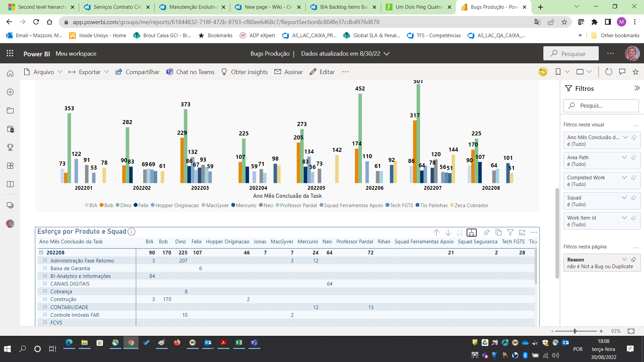This screenshot has height=362, width=644.
Task: Click the Reset to default yellow icon
Action: (543, 72)
